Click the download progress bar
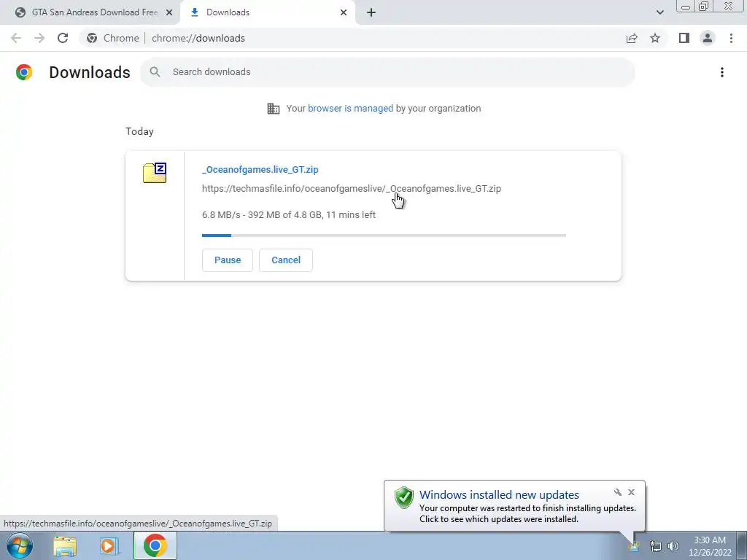 pos(384,236)
